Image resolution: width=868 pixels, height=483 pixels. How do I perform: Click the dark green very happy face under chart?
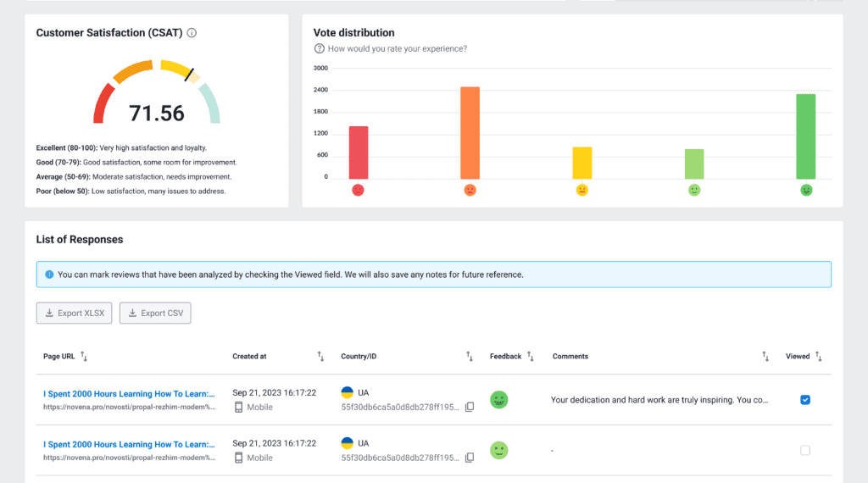point(806,191)
